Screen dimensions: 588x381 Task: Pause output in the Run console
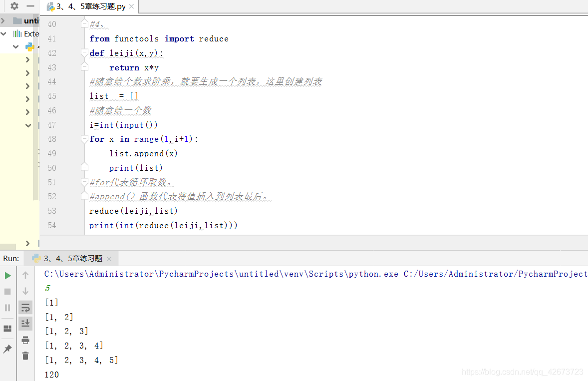(x=7, y=308)
